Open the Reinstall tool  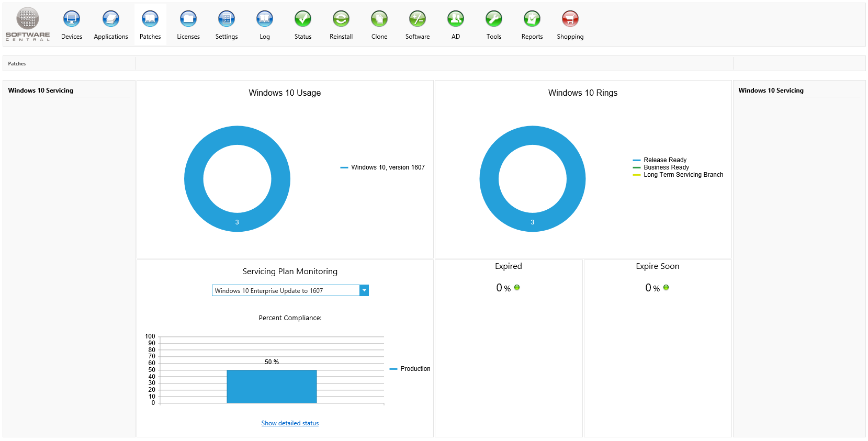click(x=341, y=19)
